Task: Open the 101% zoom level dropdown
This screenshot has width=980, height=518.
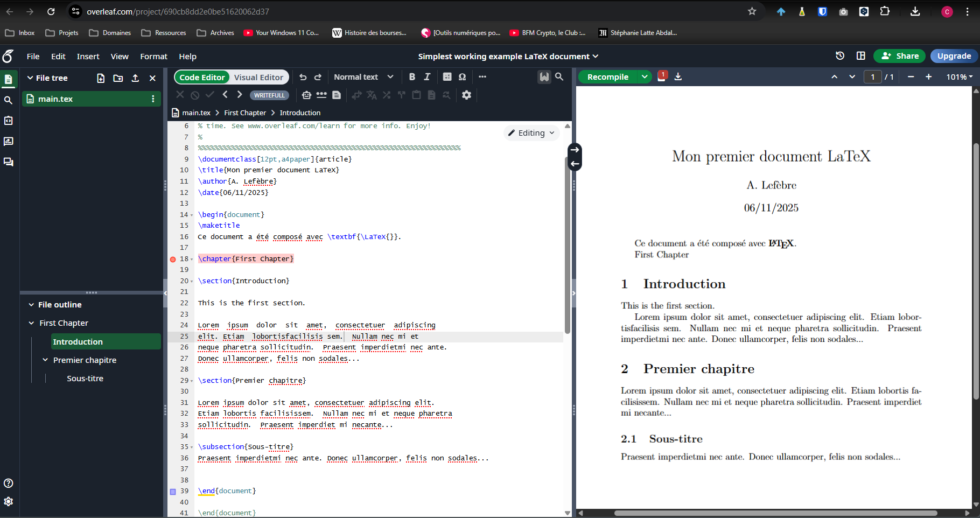Action: [x=959, y=77]
